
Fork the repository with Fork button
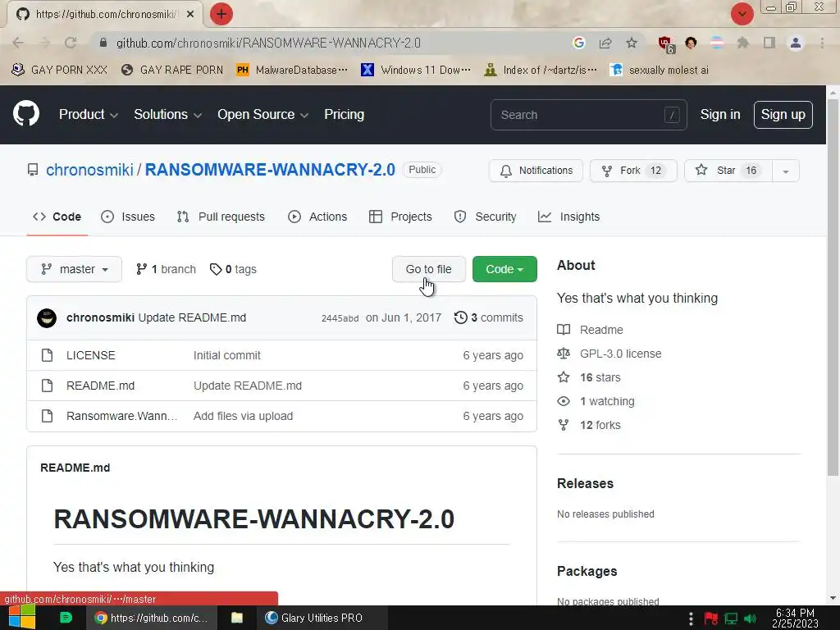[x=633, y=171]
